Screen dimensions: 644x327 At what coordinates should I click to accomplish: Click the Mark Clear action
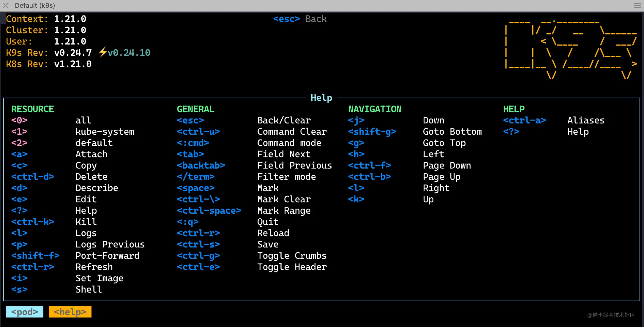point(284,199)
